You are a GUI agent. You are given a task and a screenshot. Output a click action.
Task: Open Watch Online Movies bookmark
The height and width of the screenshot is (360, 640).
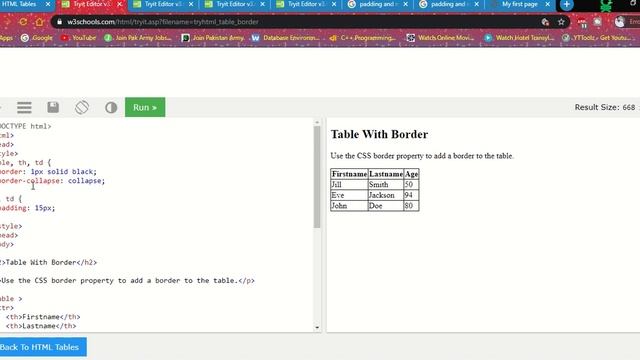coord(440,38)
